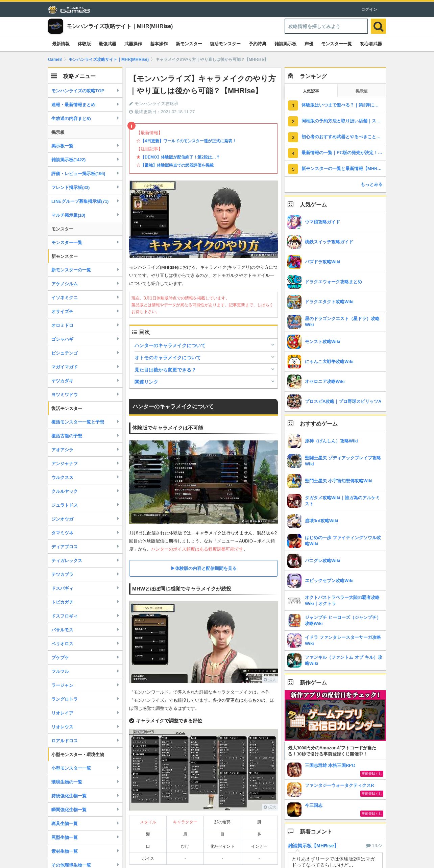
Task: Click the options screen demo screenshot
Action: 203,482
